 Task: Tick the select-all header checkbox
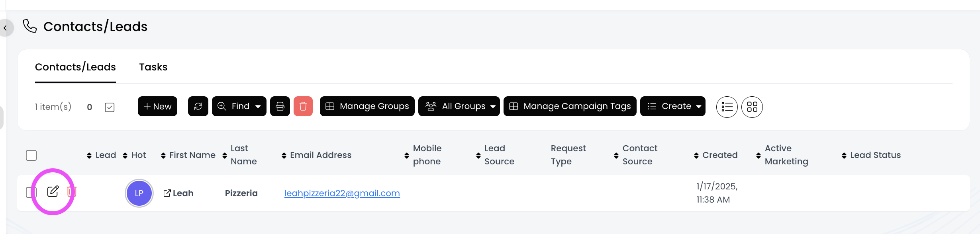tap(31, 155)
